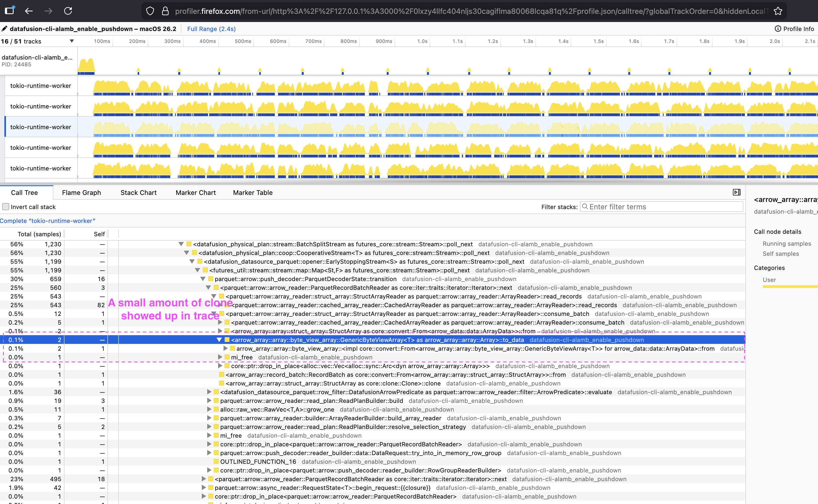Bookmark page with the star icon
Viewport: 818px width, 504px height.
tap(778, 11)
